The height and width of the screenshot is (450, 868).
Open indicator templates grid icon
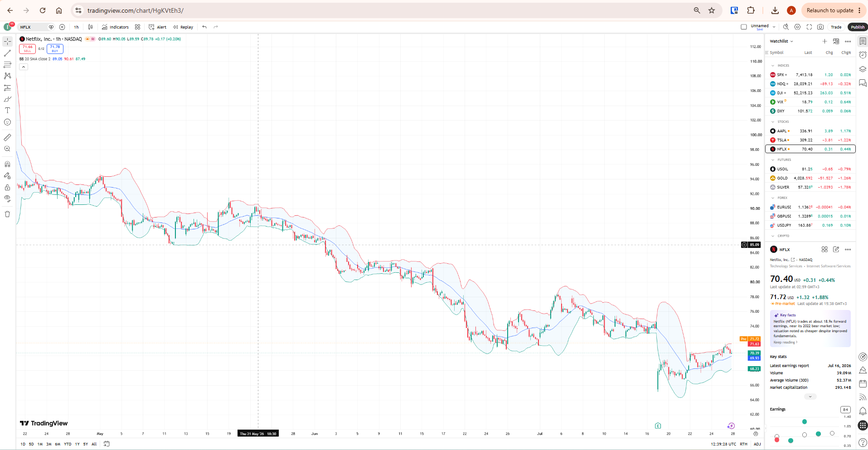137,27
